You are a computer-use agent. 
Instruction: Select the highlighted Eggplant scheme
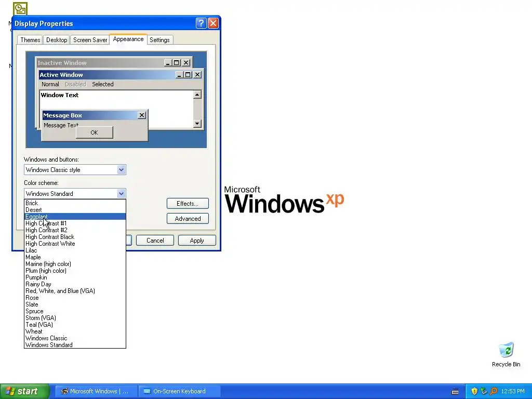pyautogui.click(x=75, y=217)
